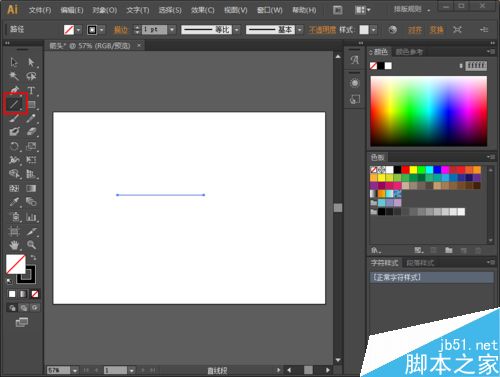Select the Gradient tool
Image resolution: width=500 pixels, height=377 pixels.
[x=31, y=188]
